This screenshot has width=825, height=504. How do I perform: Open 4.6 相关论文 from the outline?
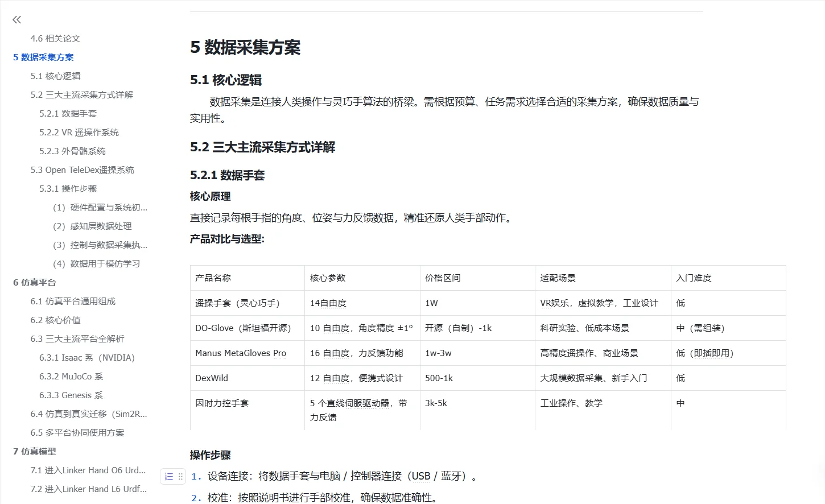(55, 38)
